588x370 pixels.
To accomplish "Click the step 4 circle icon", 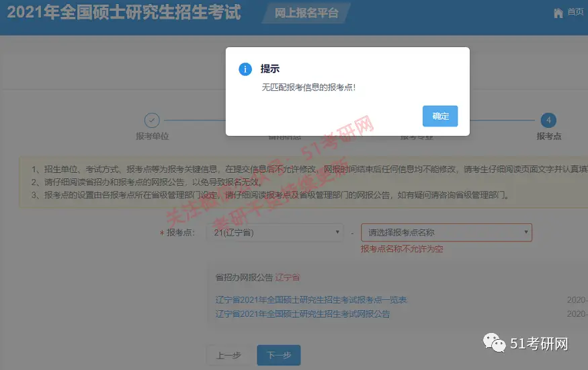I will point(548,120).
